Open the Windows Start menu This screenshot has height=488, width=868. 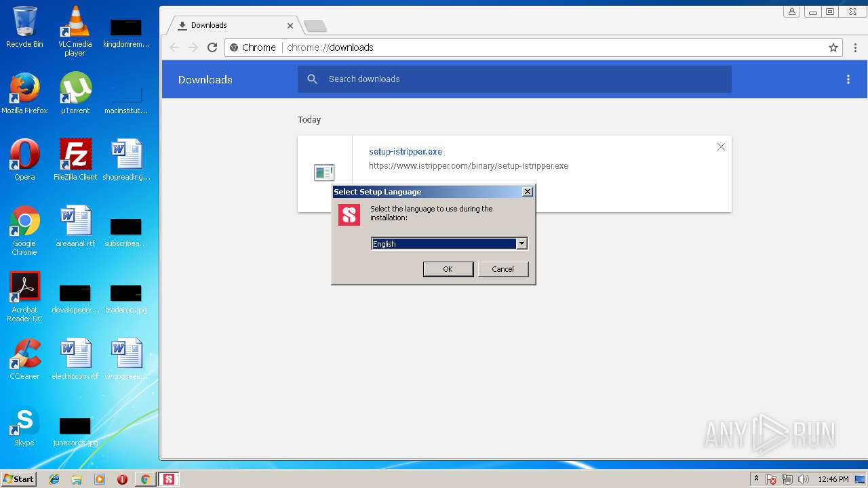coord(18,479)
